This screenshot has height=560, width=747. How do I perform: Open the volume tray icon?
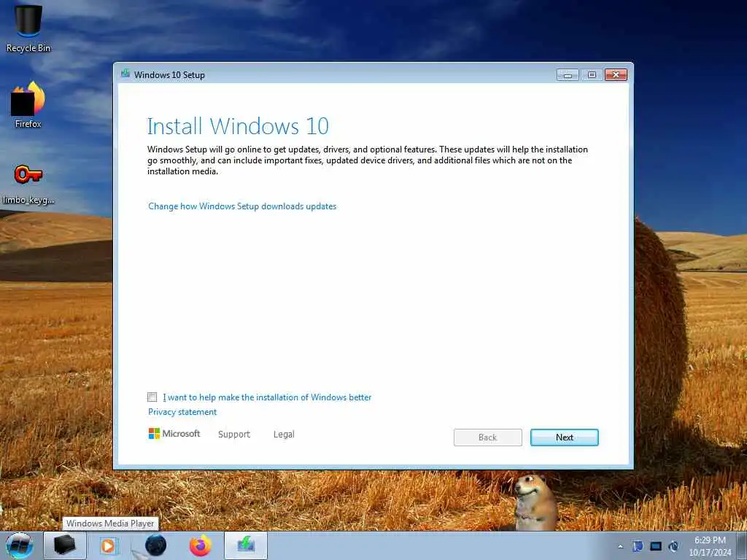(x=673, y=546)
